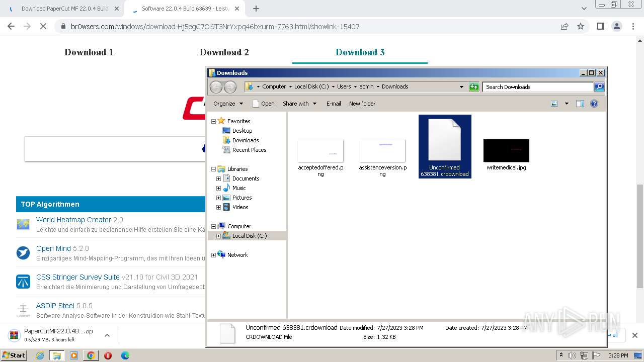The image size is (644, 362).
Task: Expand the Network tree node
Action: click(213, 255)
